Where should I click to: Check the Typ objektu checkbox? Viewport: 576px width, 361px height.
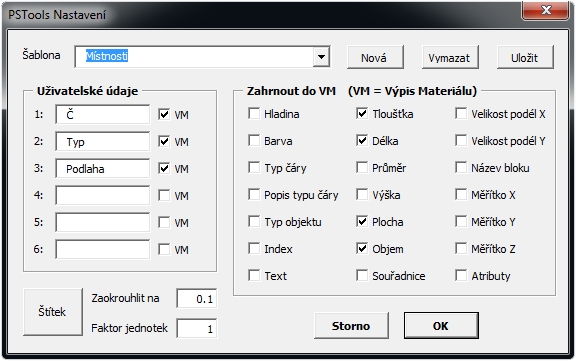[x=254, y=221]
